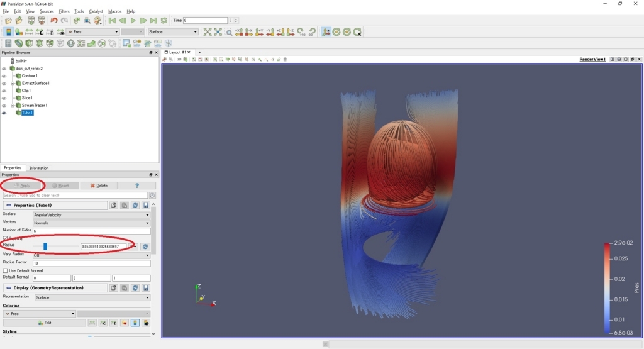This screenshot has width=644, height=349.
Task: Toggle the Capping checkbox
Action: coord(5,238)
